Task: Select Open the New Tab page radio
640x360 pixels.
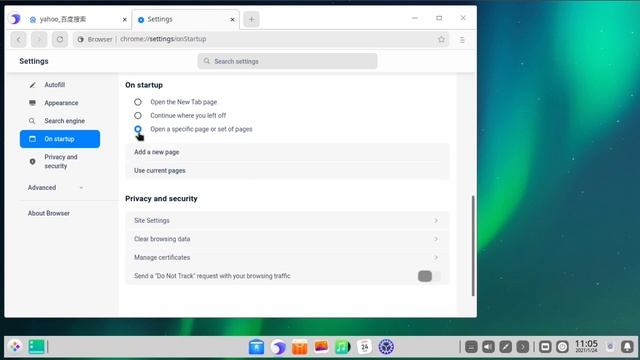Action: click(x=138, y=102)
